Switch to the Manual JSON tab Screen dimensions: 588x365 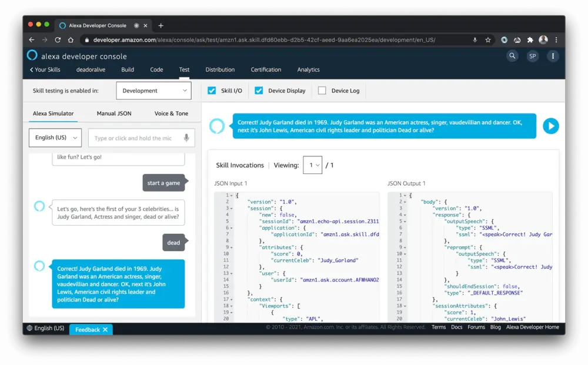coord(114,113)
